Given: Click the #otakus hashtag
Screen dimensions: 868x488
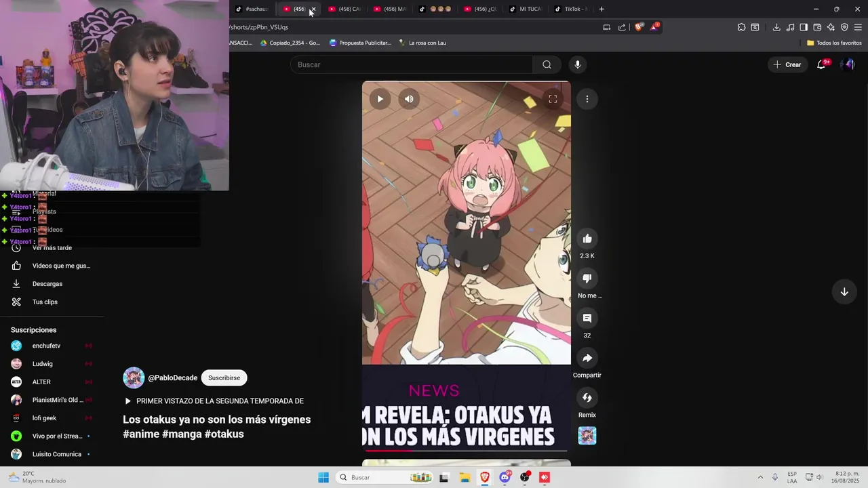Looking at the screenshot, I should (x=224, y=434).
